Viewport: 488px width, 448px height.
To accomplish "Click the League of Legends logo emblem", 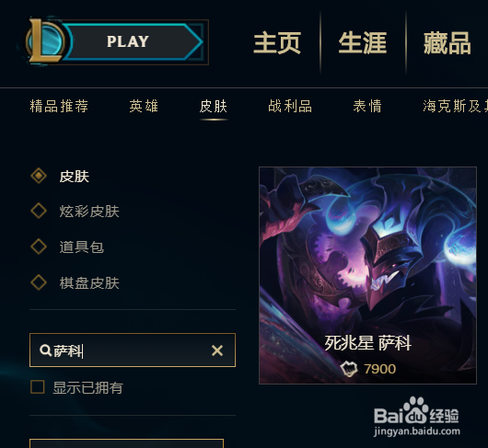I will tap(45, 41).
